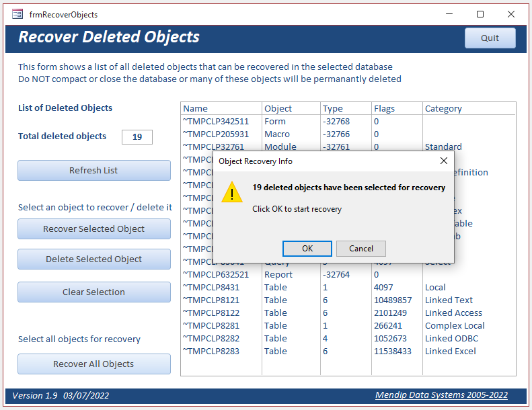The image size is (532, 410).
Task: Select row ~TMPCLP8431
Action: click(x=348, y=288)
